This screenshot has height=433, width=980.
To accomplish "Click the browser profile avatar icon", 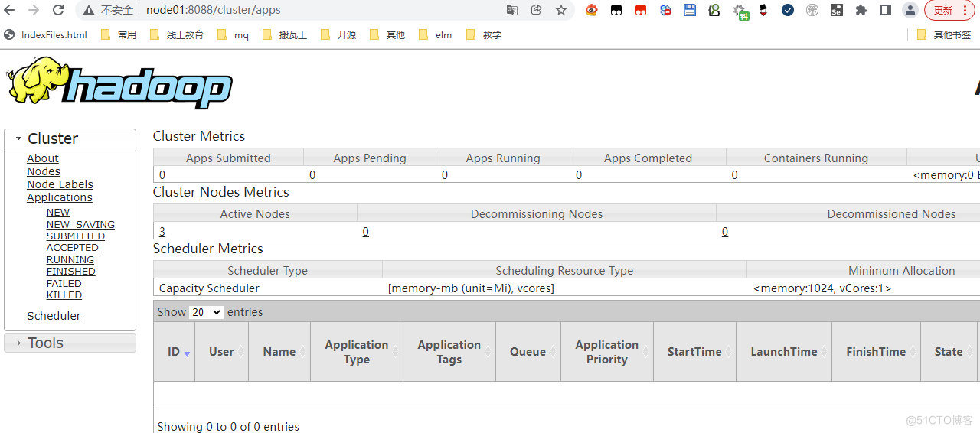I will pyautogui.click(x=910, y=10).
